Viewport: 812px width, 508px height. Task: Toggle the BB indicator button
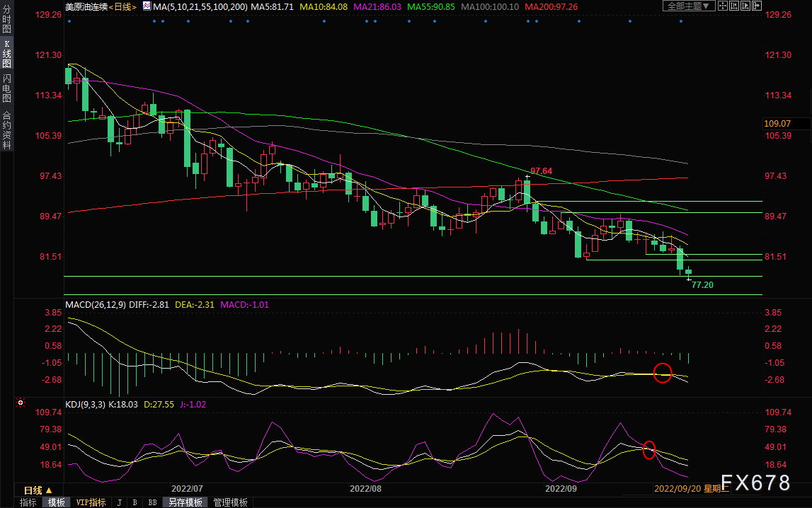click(x=152, y=502)
